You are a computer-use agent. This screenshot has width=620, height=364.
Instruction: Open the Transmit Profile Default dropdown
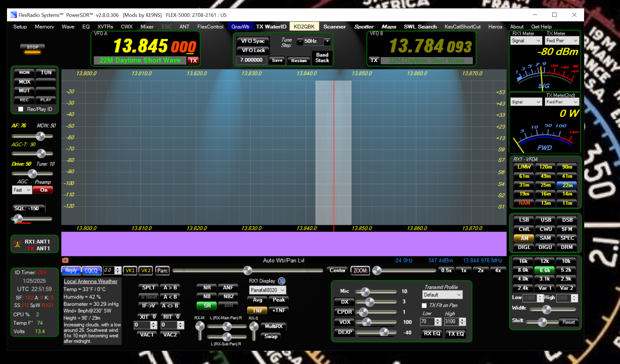[442, 295]
